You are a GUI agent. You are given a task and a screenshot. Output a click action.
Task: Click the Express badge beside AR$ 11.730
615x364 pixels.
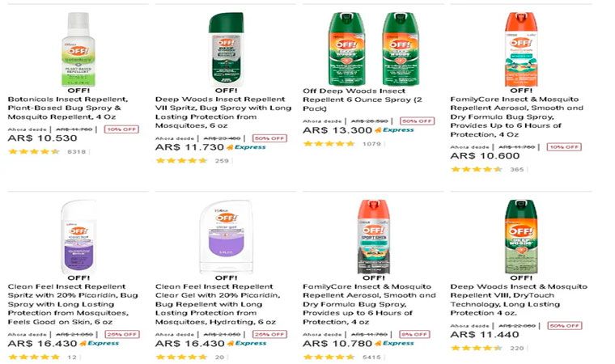[x=248, y=148]
